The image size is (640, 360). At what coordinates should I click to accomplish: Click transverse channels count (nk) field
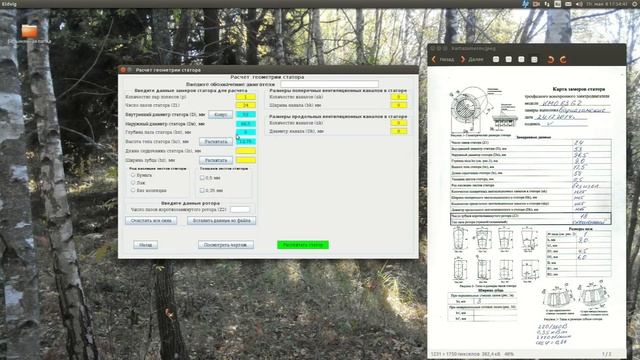pyautogui.click(x=399, y=97)
